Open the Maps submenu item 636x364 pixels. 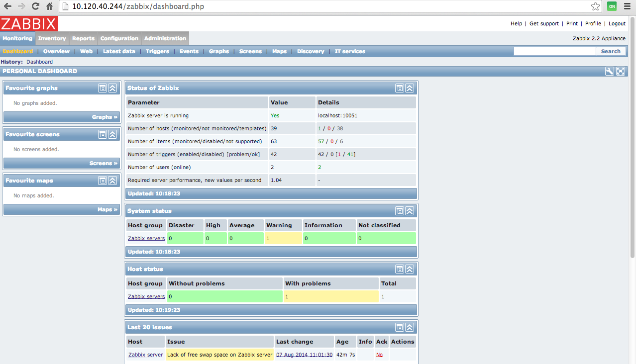point(279,51)
